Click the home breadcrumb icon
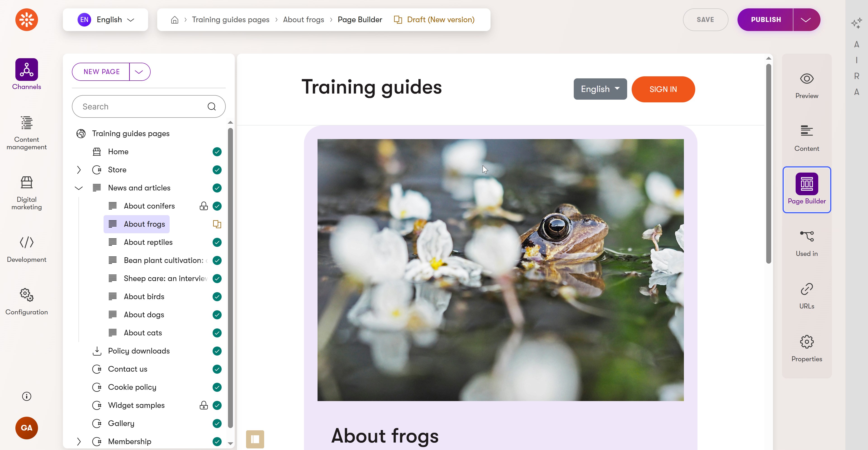The height and width of the screenshot is (450, 868). (175, 20)
